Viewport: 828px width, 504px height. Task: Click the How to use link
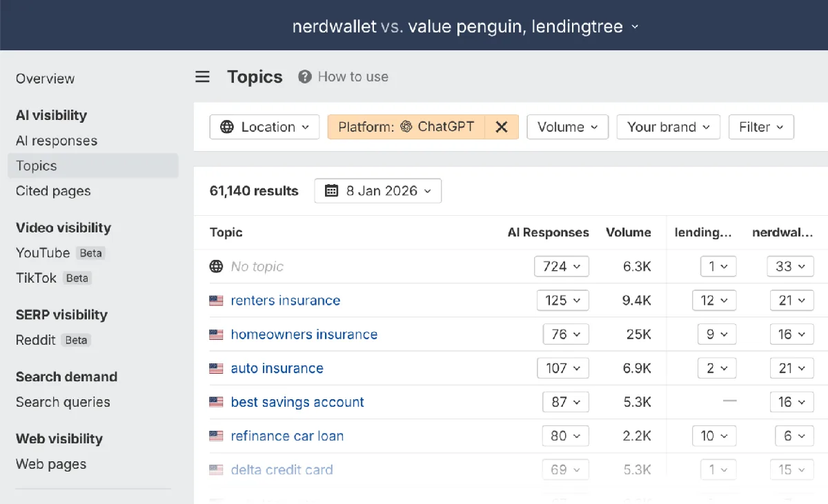tap(353, 77)
